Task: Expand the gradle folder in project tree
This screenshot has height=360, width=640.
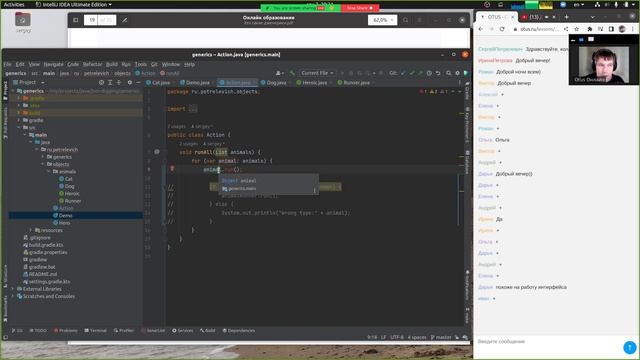Action: click(19, 120)
